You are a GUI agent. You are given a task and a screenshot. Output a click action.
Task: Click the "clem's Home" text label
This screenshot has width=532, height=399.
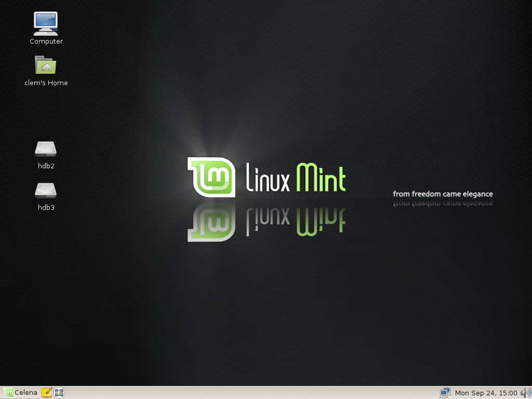(x=46, y=83)
